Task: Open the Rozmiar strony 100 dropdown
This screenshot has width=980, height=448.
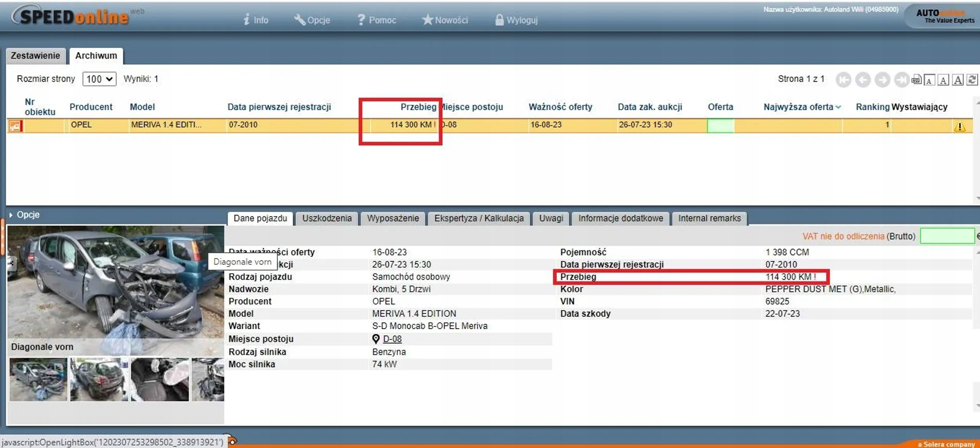Action: 99,79
